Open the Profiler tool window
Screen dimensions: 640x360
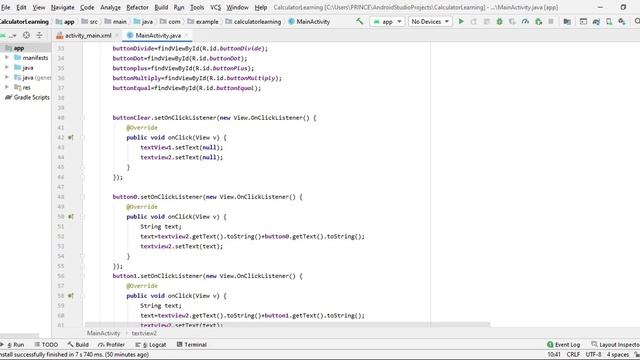tap(111, 344)
